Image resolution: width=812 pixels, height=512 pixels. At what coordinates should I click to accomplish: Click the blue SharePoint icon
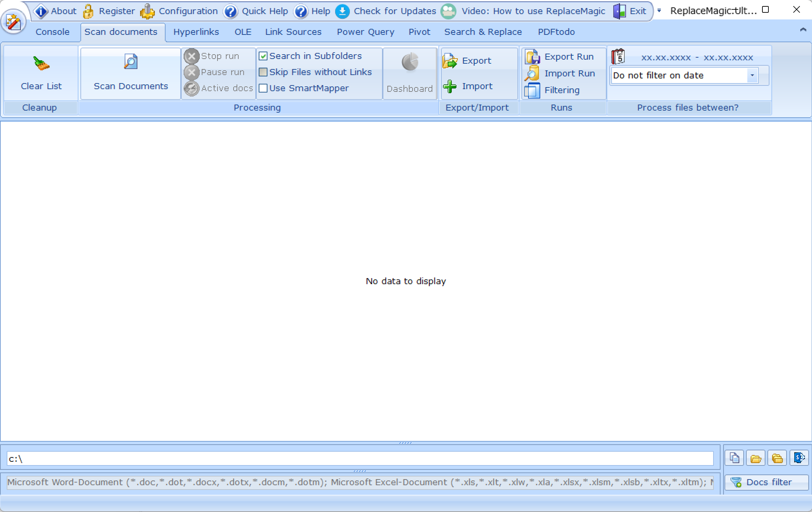(799, 458)
